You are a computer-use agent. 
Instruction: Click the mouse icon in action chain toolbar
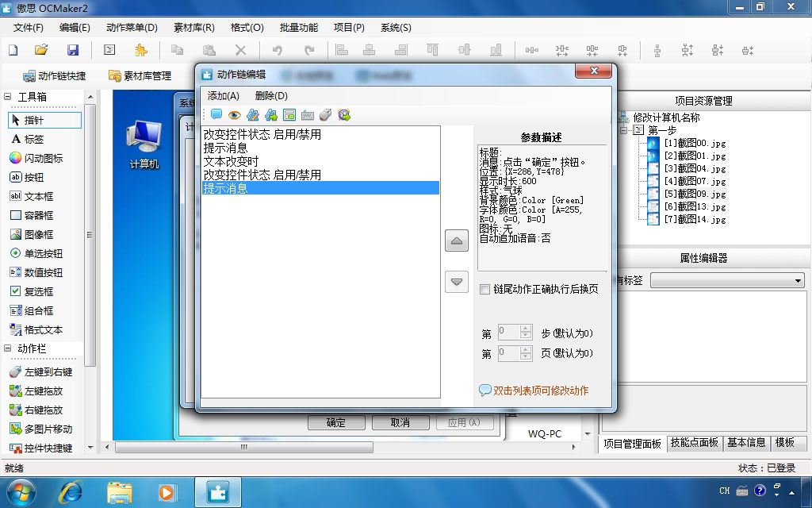(x=326, y=115)
